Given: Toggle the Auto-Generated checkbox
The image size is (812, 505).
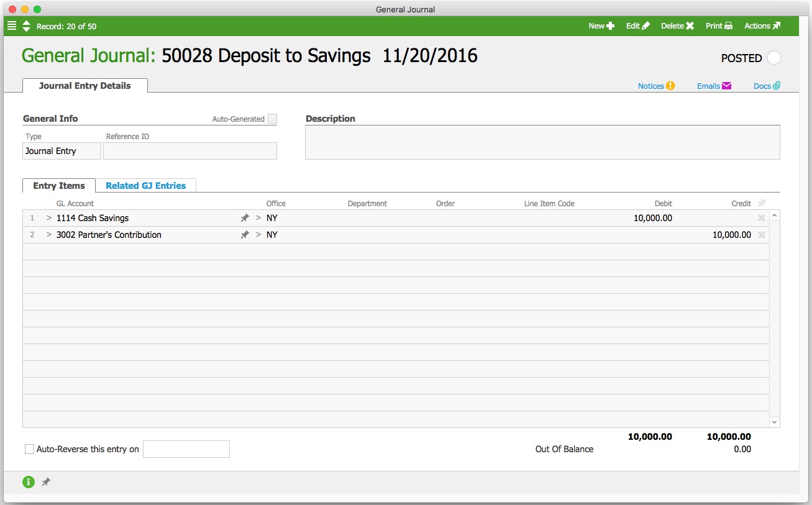Looking at the screenshot, I should [272, 119].
